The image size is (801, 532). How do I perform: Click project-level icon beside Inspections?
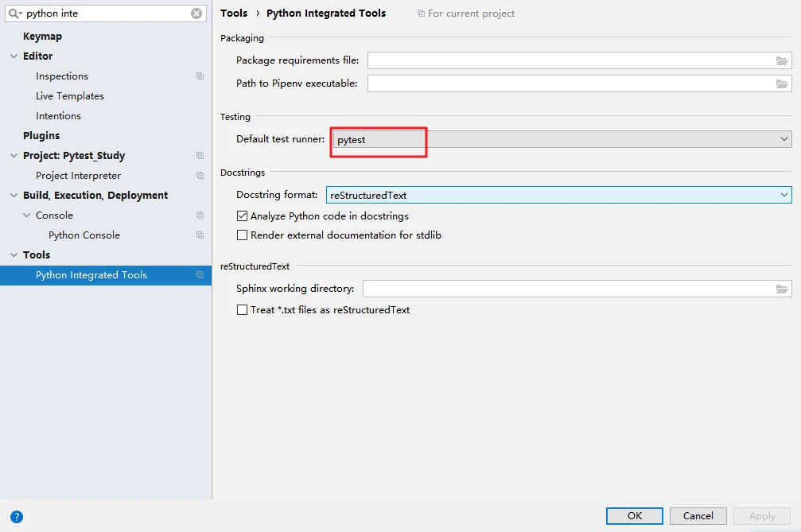point(200,76)
